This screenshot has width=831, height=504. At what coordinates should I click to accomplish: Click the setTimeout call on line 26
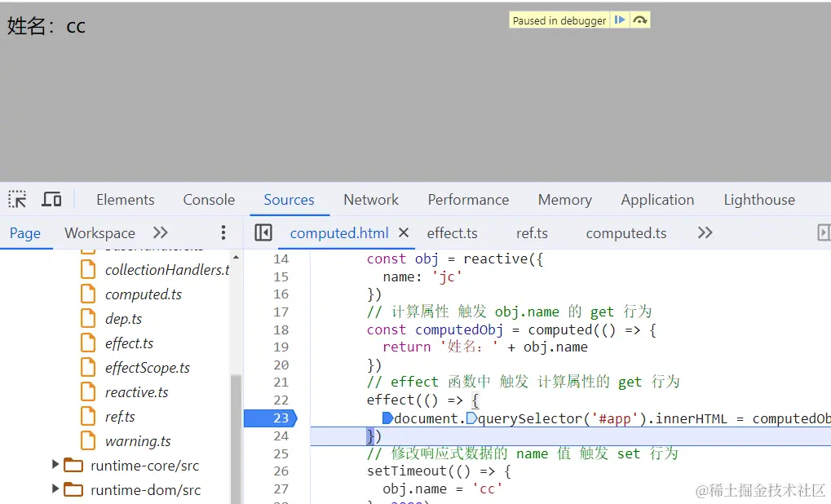(x=406, y=471)
